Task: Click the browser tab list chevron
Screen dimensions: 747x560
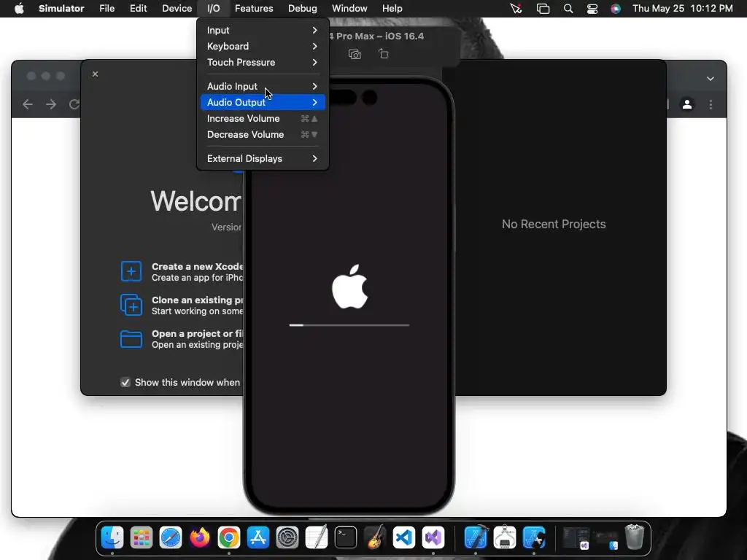Action: (711, 79)
